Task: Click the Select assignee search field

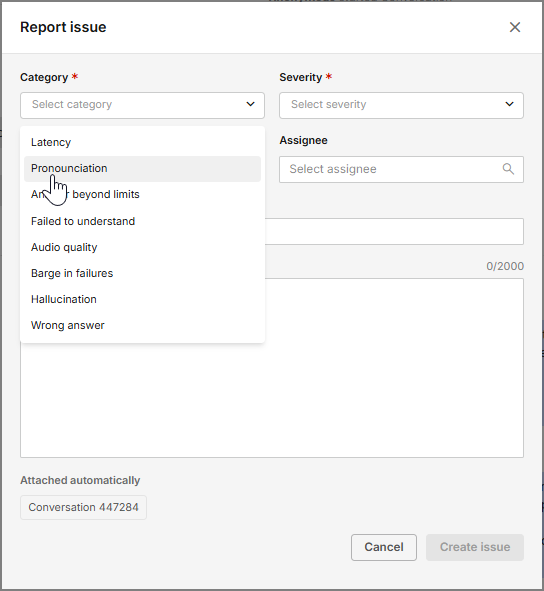Action: [401, 169]
